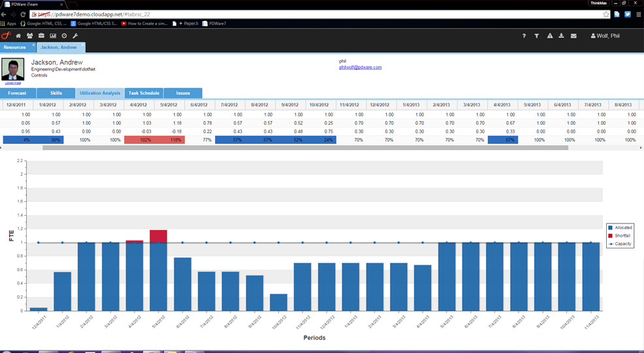Click the 24% blue utilization cell
The height and width of the screenshot is (353, 644).
(x=321, y=140)
